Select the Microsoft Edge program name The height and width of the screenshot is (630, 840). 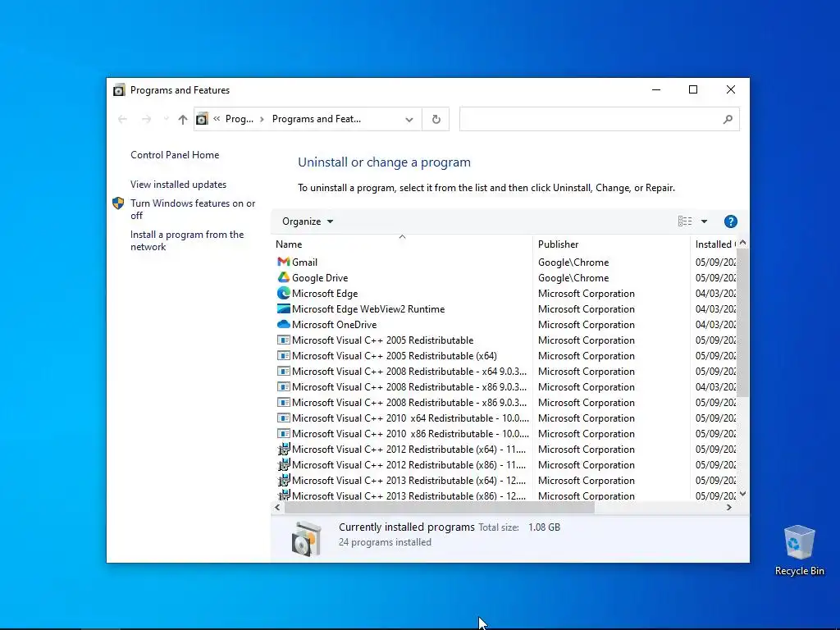coord(325,293)
